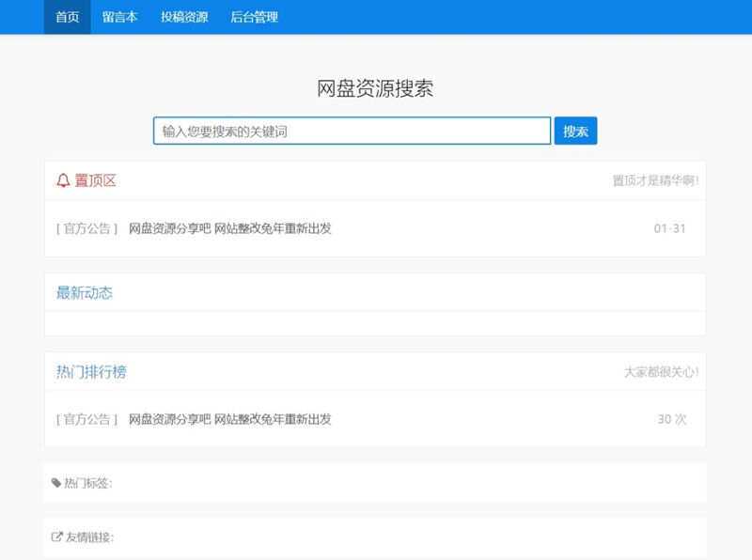This screenshot has width=752, height=560.
Task: Click the 最新动态 section heading link
Action: (x=83, y=293)
